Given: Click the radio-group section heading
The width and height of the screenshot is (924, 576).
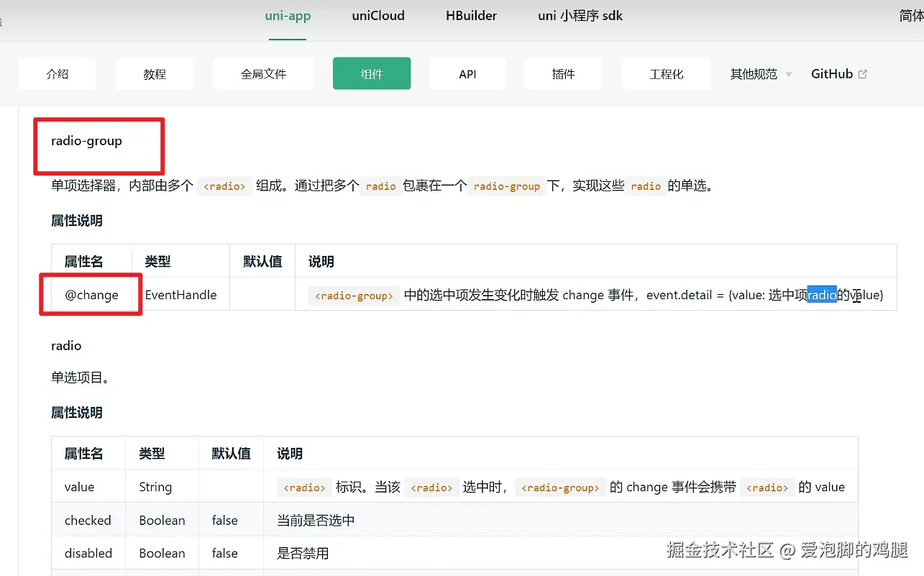Looking at the screenshot, I should click(x=86, y=141).
